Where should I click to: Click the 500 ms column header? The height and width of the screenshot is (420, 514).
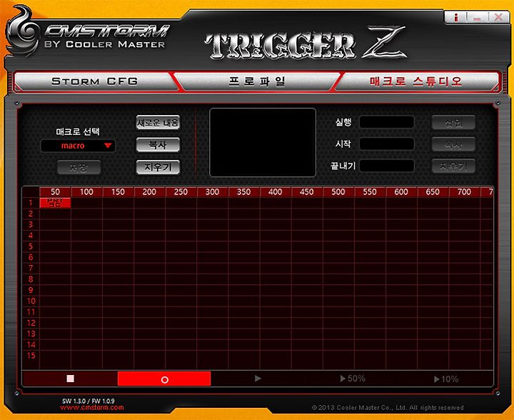point(338,192)
